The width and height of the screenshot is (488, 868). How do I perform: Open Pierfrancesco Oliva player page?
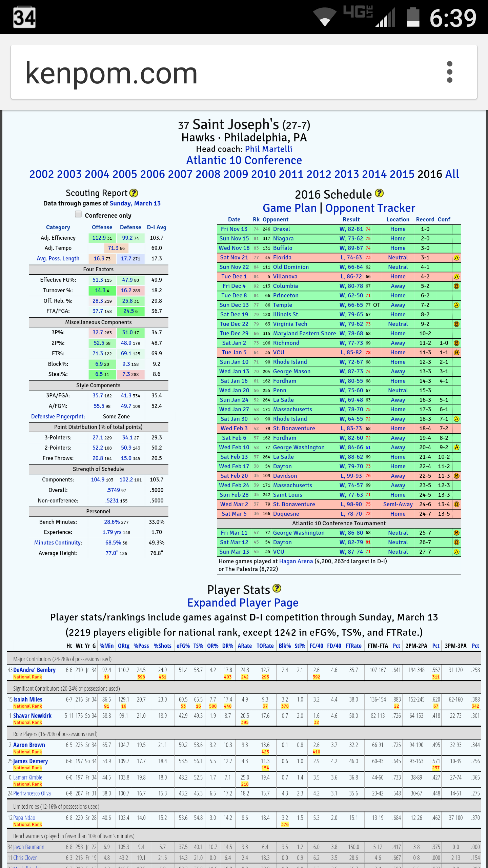coord(32,793)
